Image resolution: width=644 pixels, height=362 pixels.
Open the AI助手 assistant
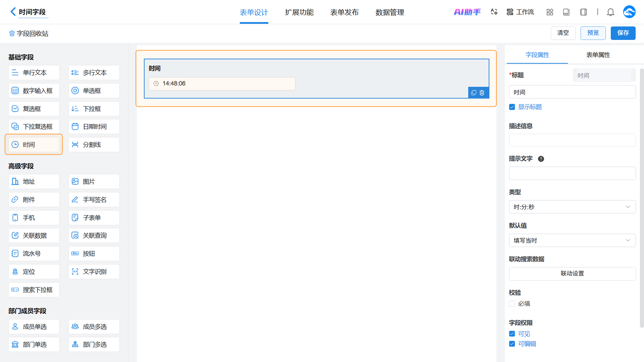[x=467, y=12]
